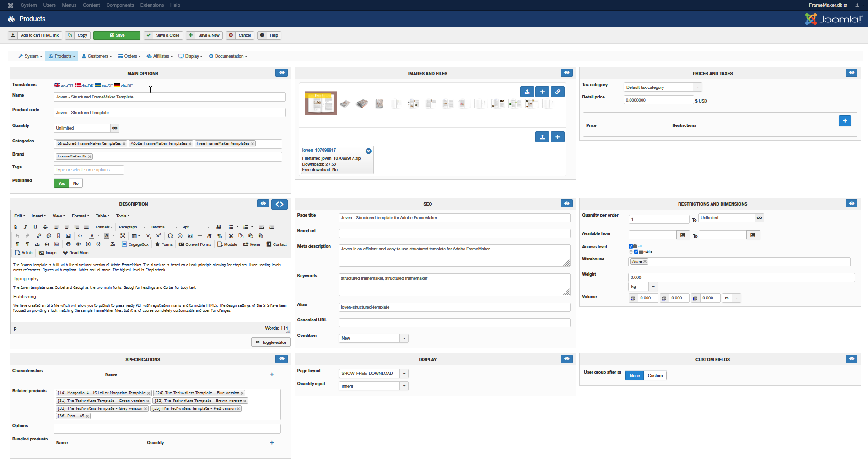Click the green Save button
Screen dimensions: 868x461
[x=117, y=35]
